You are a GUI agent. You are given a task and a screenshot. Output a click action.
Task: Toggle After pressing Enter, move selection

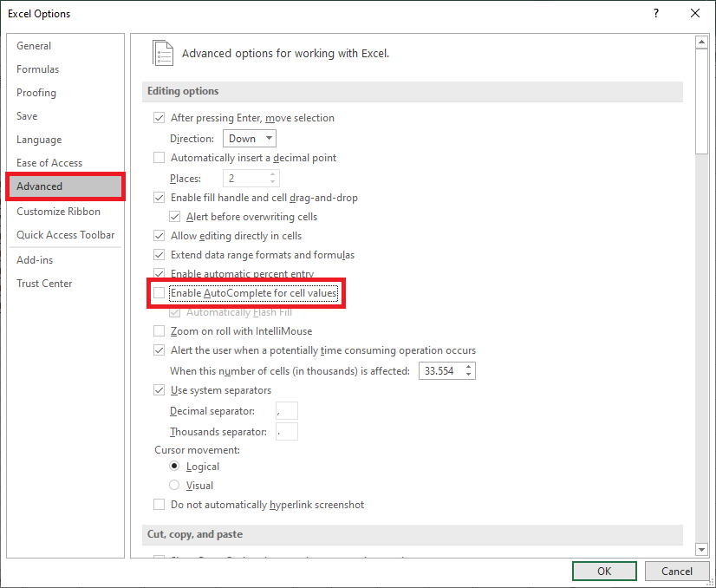[x=159, y=118]
